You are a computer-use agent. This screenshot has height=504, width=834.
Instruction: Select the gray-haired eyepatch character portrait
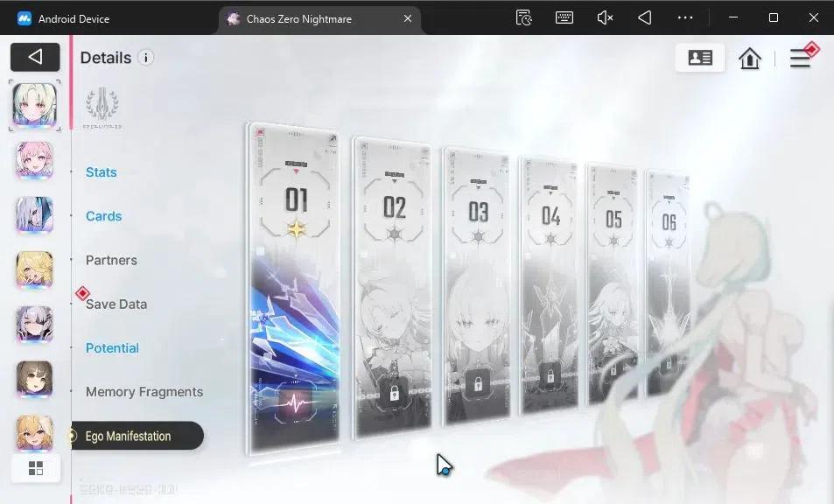coord(35,325)
